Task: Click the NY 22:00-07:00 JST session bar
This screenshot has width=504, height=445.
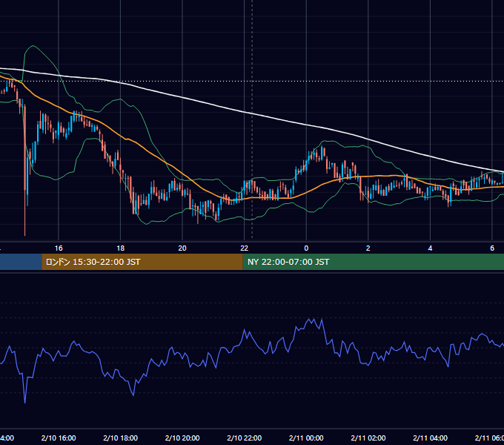Action: tap(373, 262)
